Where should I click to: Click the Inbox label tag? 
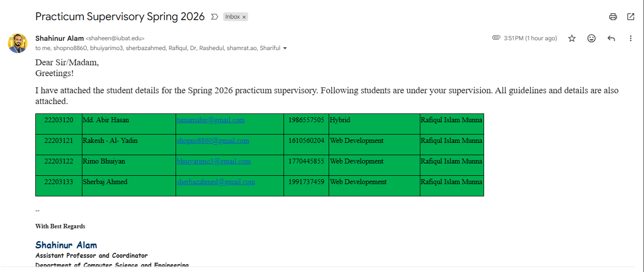click(x=232, y=17)
